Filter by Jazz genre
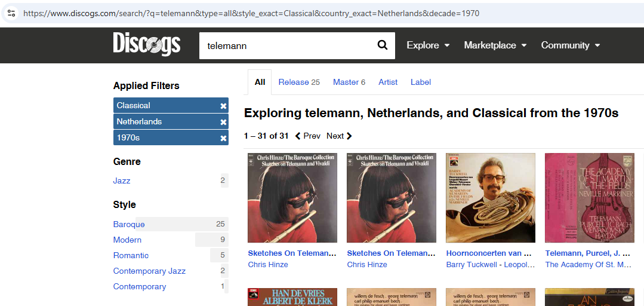The height and width of the screenshot is (306, 644). (x=122, y=180)
